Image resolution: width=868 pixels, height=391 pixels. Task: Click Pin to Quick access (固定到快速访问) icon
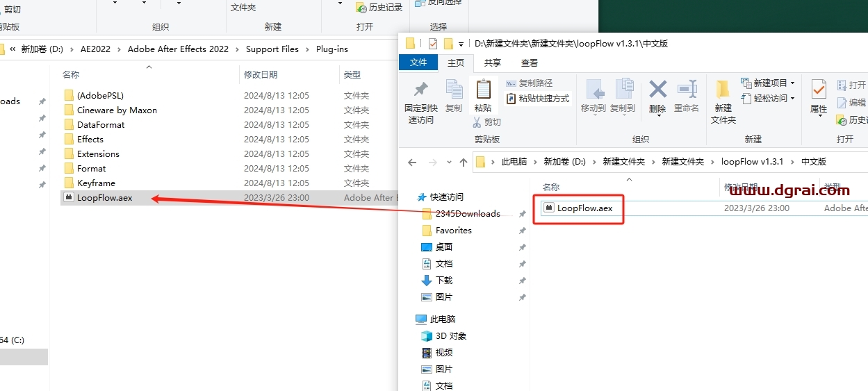pos(420,90)
